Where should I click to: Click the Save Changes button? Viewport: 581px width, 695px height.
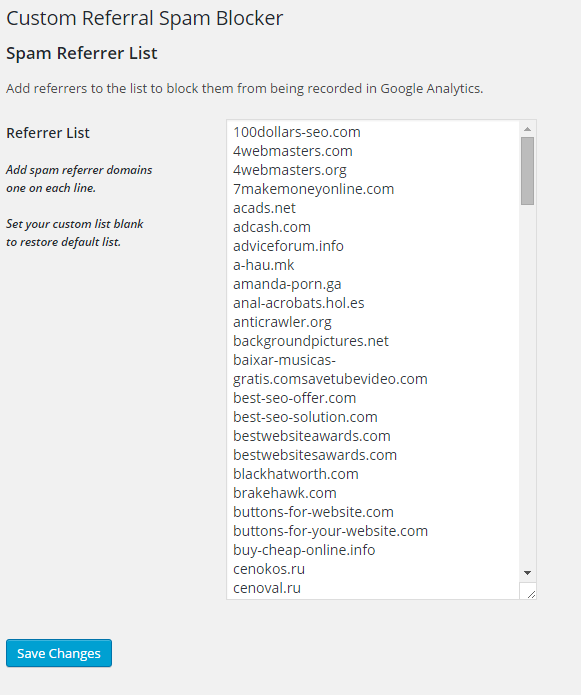(x=59, y=653)
